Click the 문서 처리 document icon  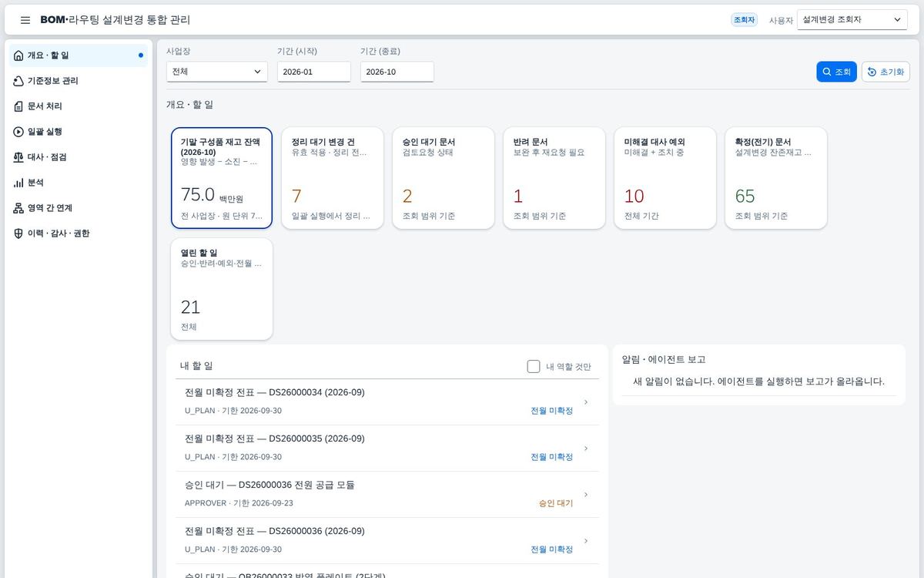tap(18, 106)
